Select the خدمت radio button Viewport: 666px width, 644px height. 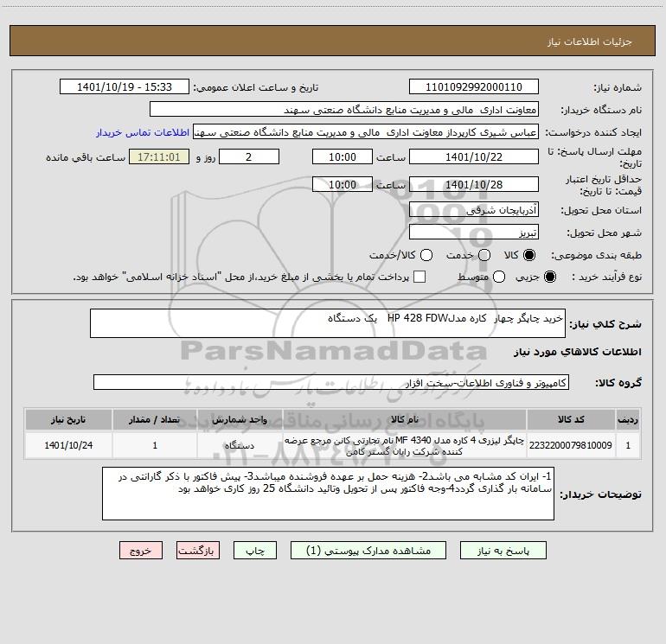484,255
